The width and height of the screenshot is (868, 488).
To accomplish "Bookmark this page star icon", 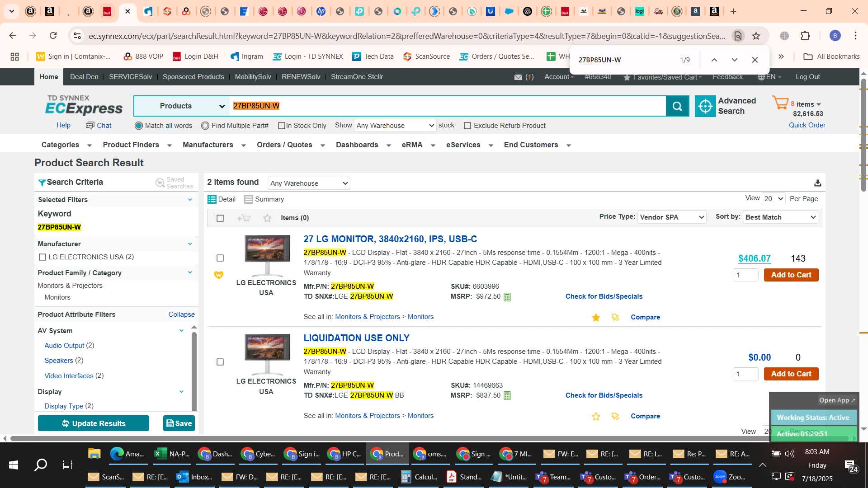I will click(x=756, y=36).
